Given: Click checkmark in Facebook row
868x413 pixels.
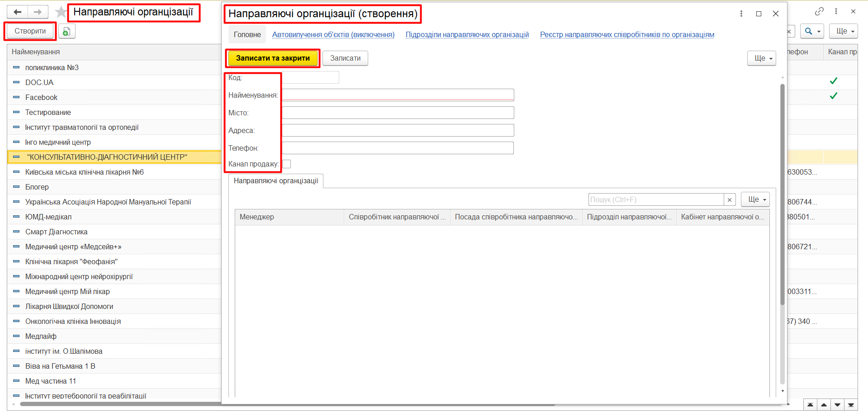Looking at the screenshot, I should (833, 96).
